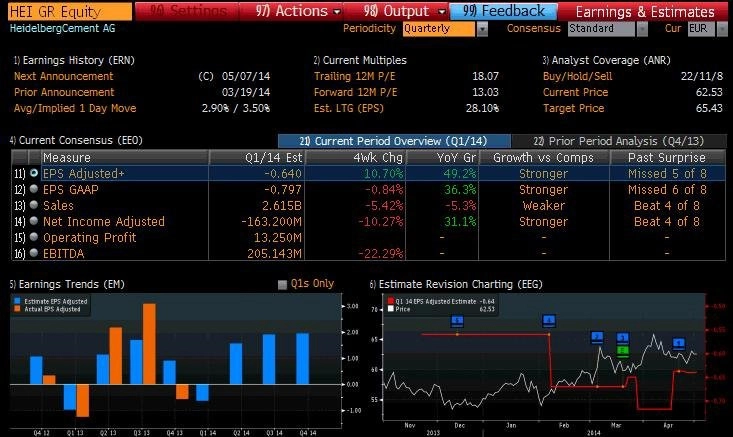Click the Growth vs Comps column header

click(544, 158)
